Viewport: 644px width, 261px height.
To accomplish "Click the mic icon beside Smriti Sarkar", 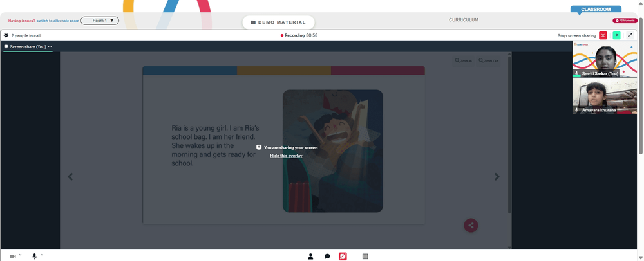I will point(576,74).
